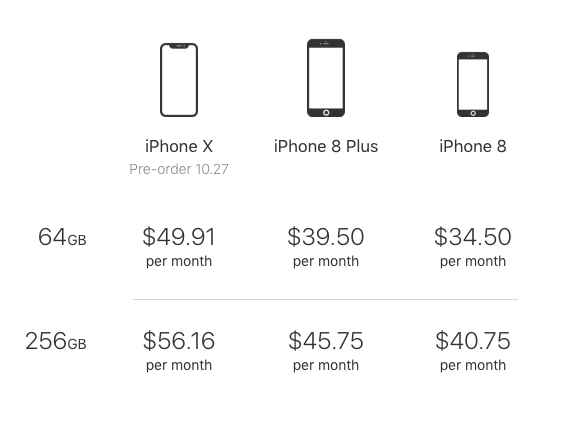Click the home button on iPhone 8 Plus icon
Image resolution: width=563 pixels, height=429 pixels.
click(x=326, y=113)
